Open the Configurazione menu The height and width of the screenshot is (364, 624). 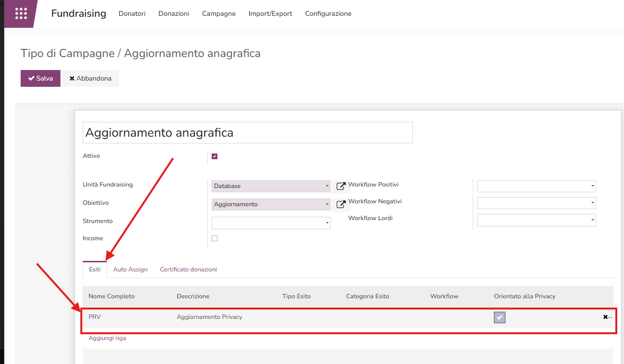click(328, 13)
